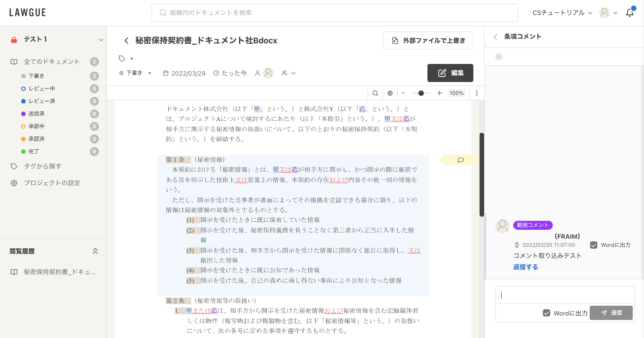Toggle Wordに出力 checkbox beside 送信 button
This screenshot has width=644, height=338.
[x=547, y=313]
